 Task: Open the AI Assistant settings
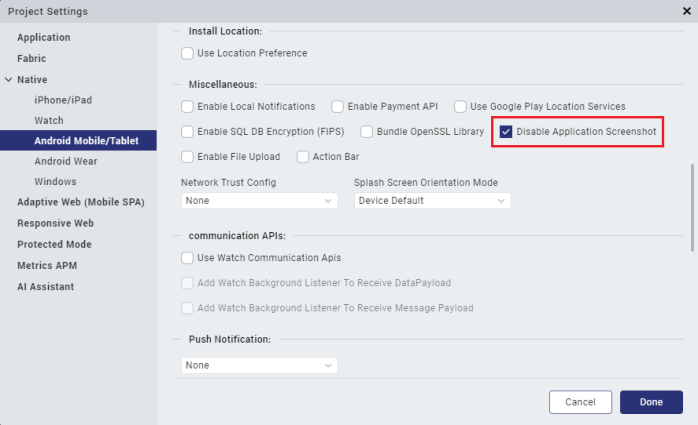tap(45, 286)
